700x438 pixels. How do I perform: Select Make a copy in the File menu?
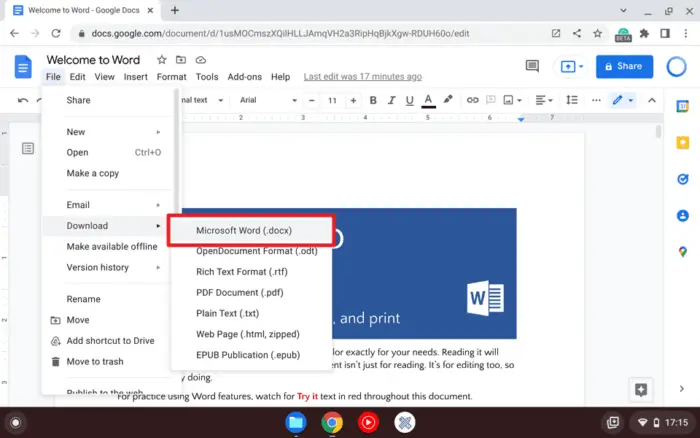pyautogui.click(x=107, y=173)
